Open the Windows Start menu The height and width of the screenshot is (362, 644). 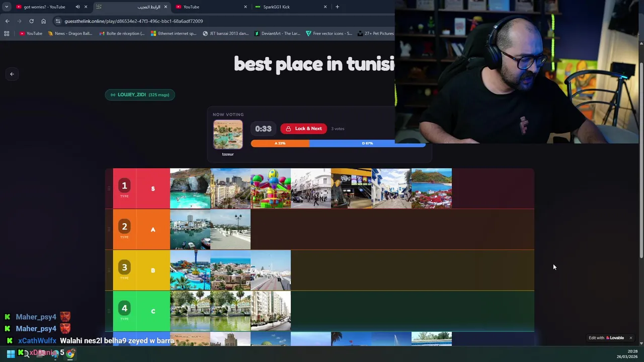[x=11, y=354]
